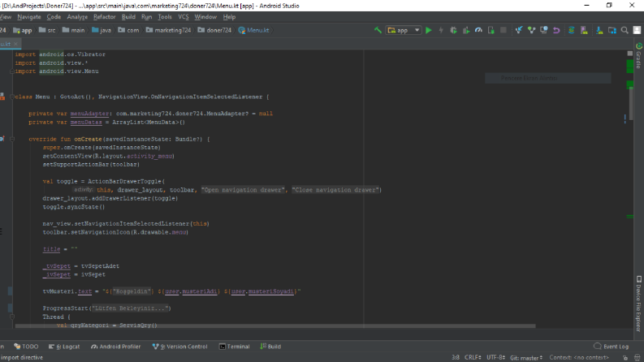Show VCS history compare icon
Image resolution: width=644 pixels, height=362 pixels.
point(544,30)
